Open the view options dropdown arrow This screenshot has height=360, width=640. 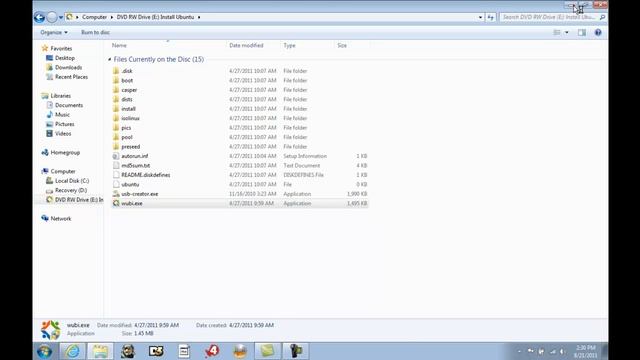(x=567, y=32)
